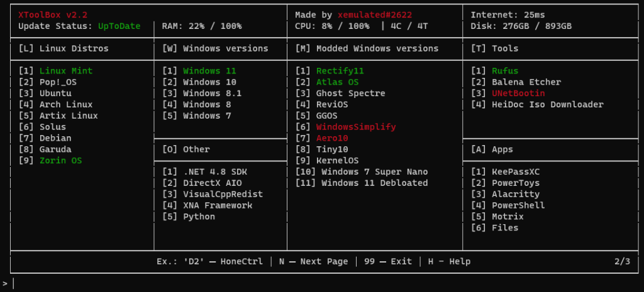The height and width of the screenshot is (292, 644).
Task: Select the GGOS entry
Action: [316, 116]
